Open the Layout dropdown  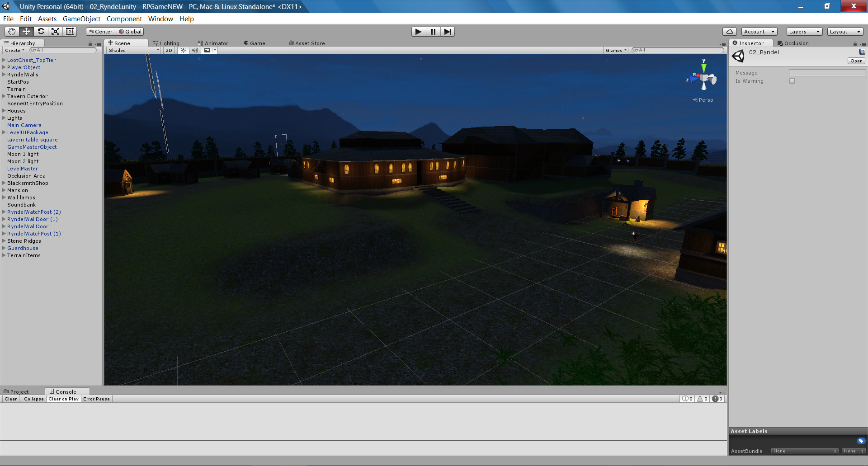point(845,32)
